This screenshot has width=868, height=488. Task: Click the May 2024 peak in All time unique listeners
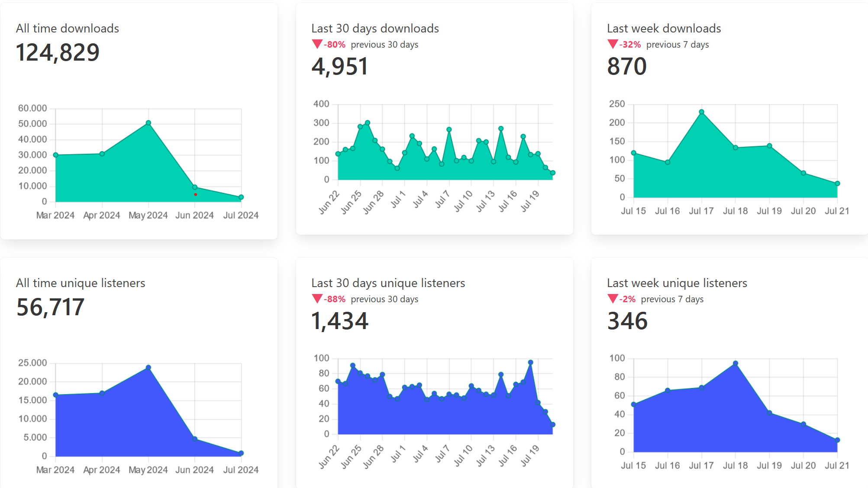(148, 367)
